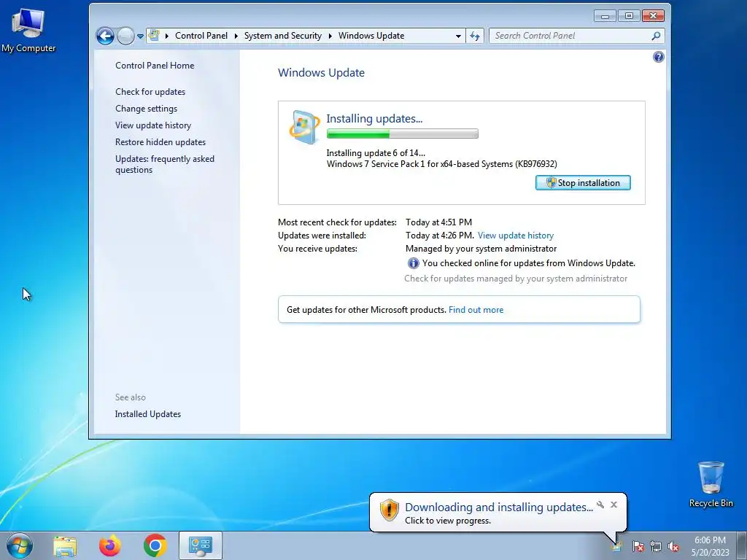Click Downloading and installing updates balloon text
The image size is (747, 560).
[499, 507]
